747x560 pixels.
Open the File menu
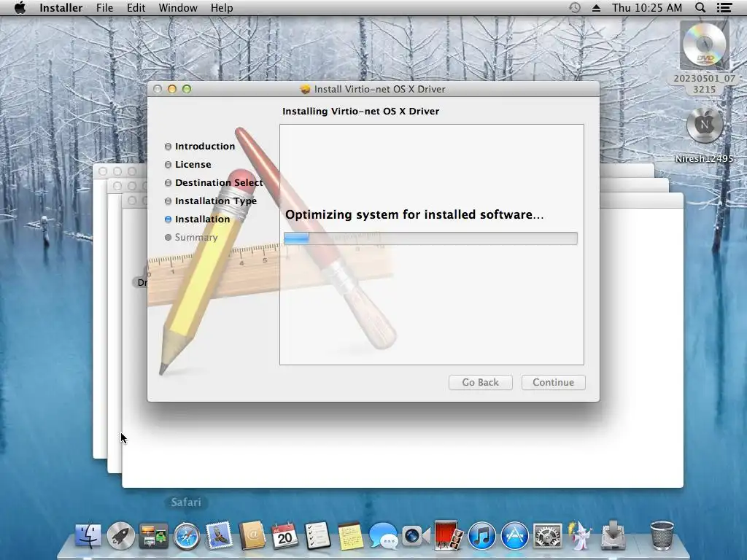coord(104,7)
